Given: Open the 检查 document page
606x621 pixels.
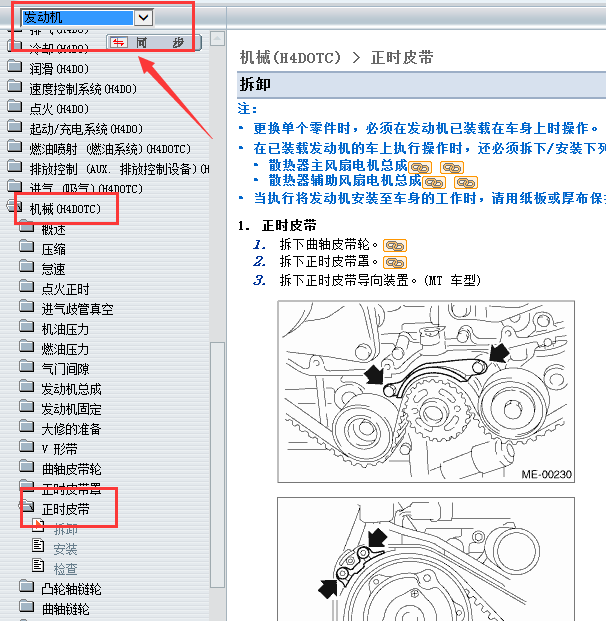Looking at the screenshot, I should click(65, 568).
